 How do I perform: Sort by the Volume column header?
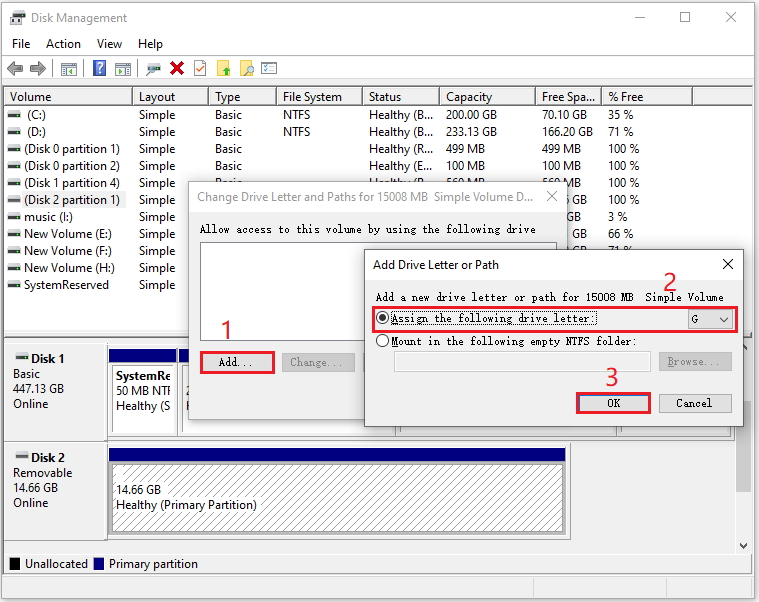point(68,97)
